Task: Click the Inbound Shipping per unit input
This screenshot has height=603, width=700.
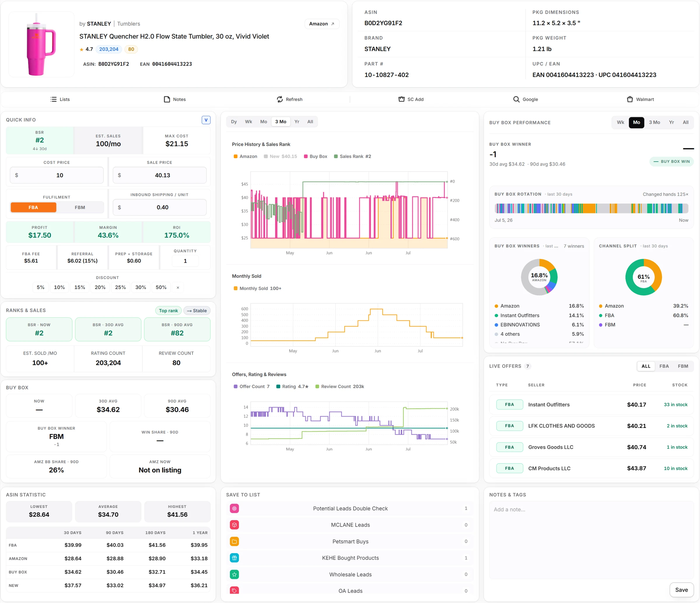Action: click(x=160, y=207)
